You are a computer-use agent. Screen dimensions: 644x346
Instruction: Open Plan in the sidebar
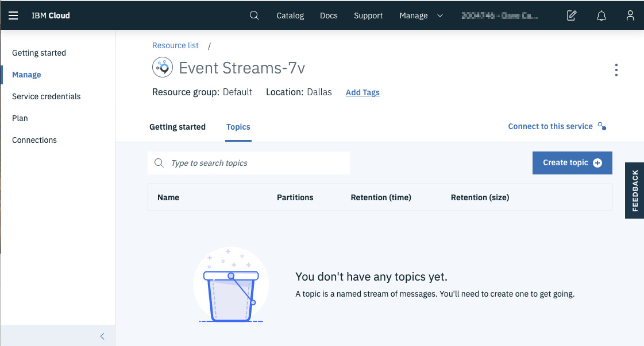(x=20, y=118)
